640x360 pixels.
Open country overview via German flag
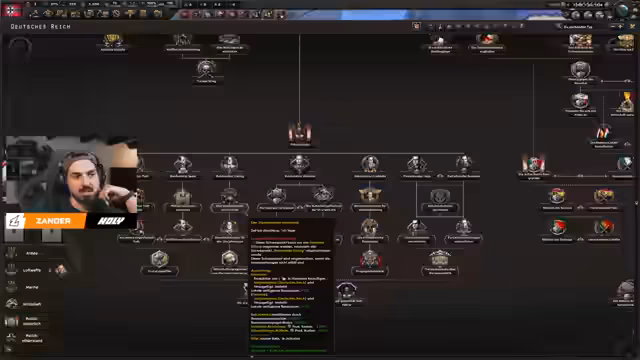click(x=12, y=10)
